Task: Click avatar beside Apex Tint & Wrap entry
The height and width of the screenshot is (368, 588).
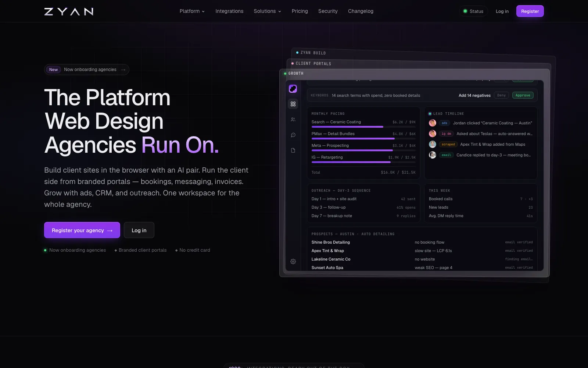Action: point(433,144)
